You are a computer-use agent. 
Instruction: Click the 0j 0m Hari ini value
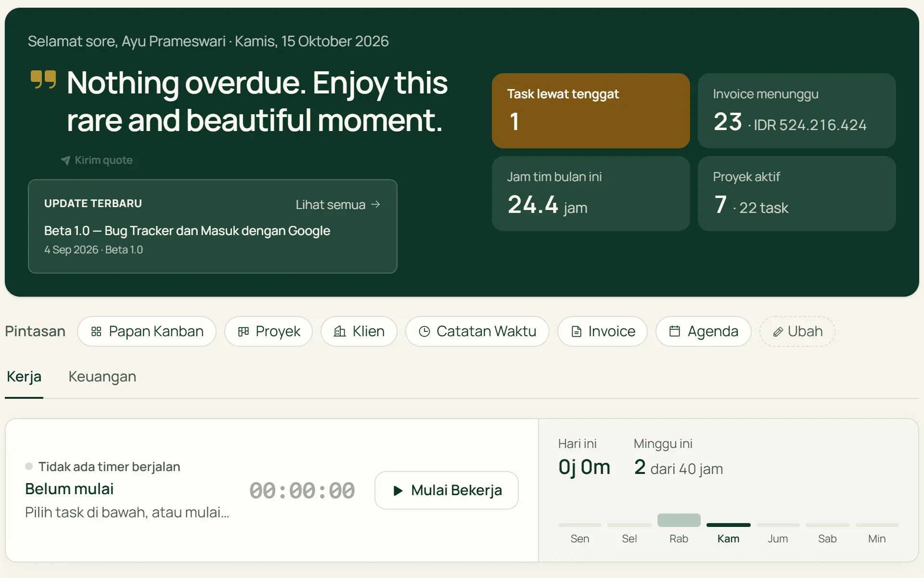point(584,467)
